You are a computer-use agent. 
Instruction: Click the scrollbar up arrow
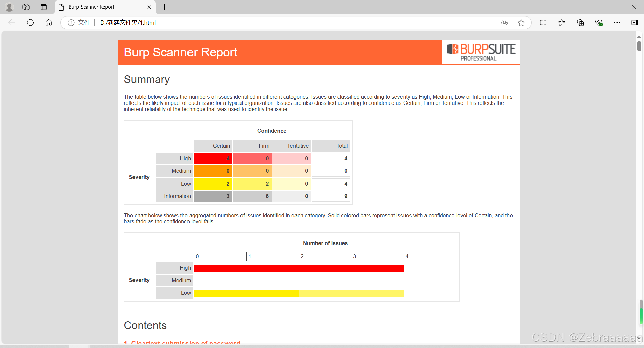coord(639,36)
